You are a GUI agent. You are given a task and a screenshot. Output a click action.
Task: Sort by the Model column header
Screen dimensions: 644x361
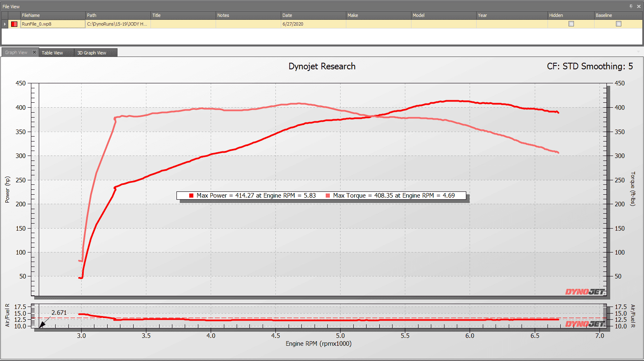[x=444, y=15]
